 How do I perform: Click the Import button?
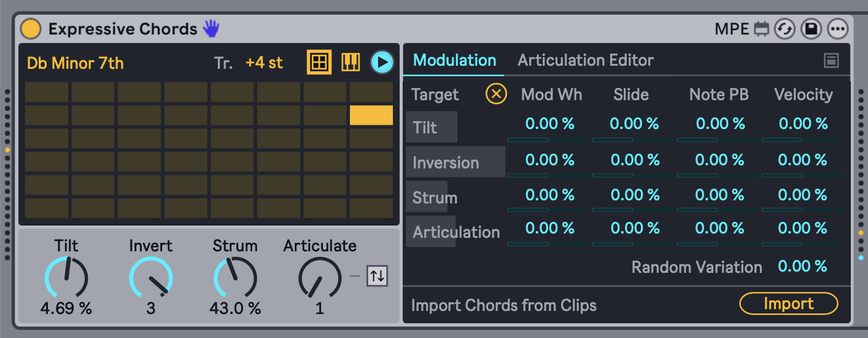pyautogui.click(x=788, y=304)
